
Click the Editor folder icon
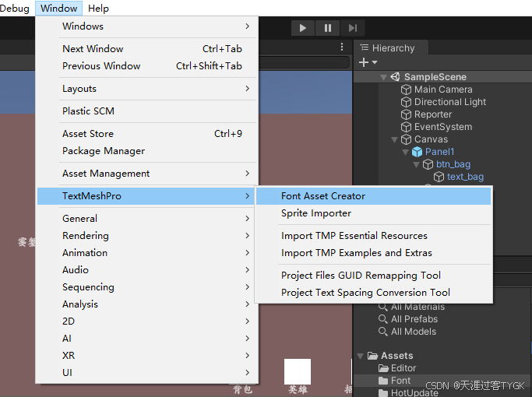tap(383, 368)
